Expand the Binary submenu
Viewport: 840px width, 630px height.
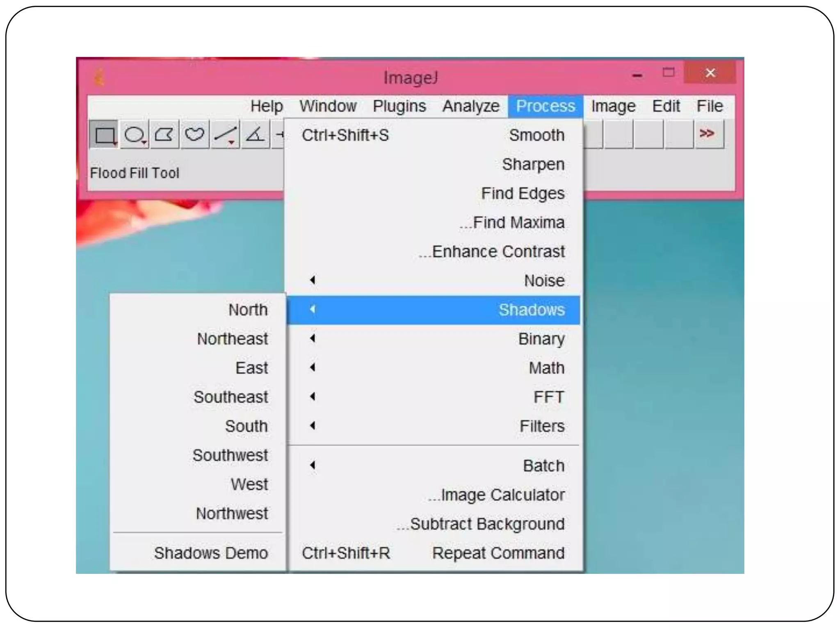(541, 339)
